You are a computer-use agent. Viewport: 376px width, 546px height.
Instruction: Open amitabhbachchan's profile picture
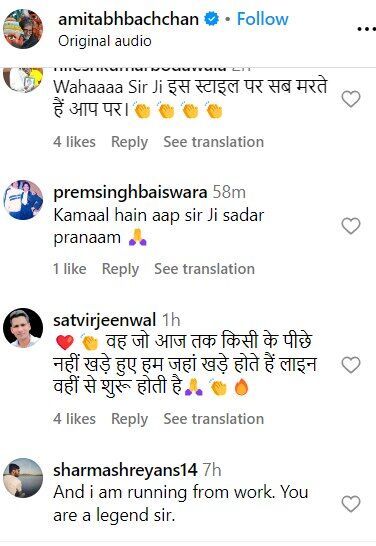click(x=23, y=29)
